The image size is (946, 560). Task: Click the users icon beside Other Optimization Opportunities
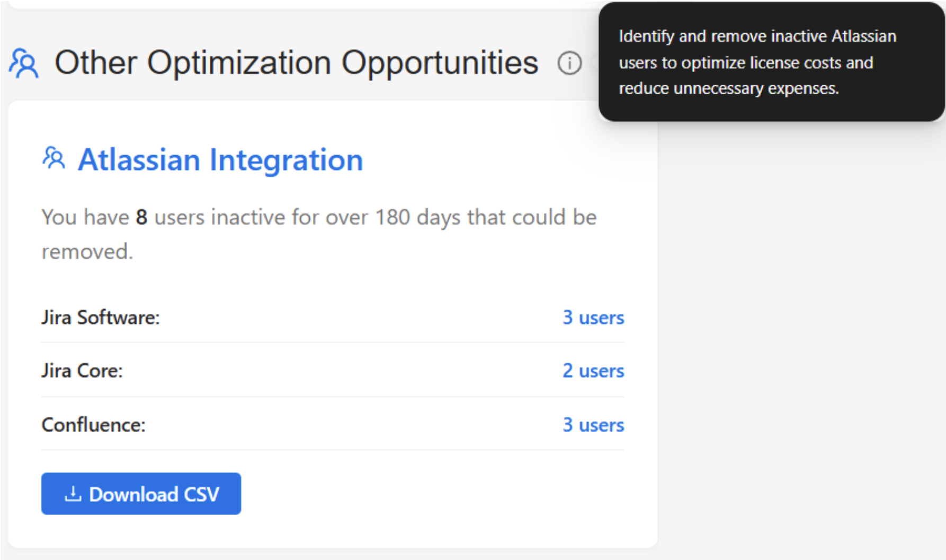pos(24,64)
